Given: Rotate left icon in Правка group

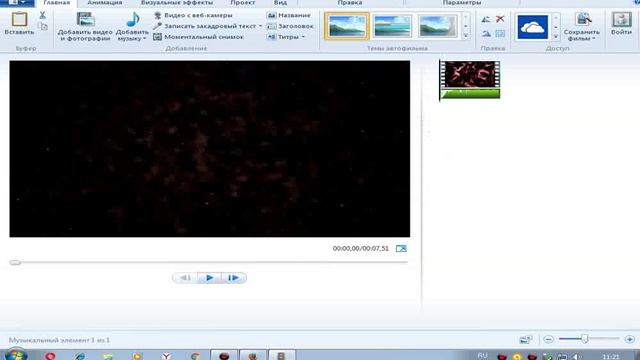Looking at the screenshot, I should [x=486, y=19].
